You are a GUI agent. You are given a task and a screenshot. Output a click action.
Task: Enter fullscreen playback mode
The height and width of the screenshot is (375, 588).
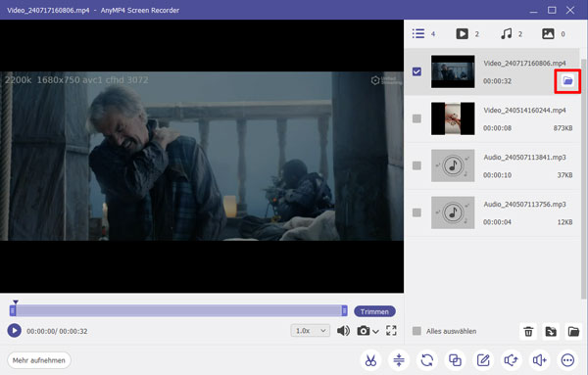[391, 330]
